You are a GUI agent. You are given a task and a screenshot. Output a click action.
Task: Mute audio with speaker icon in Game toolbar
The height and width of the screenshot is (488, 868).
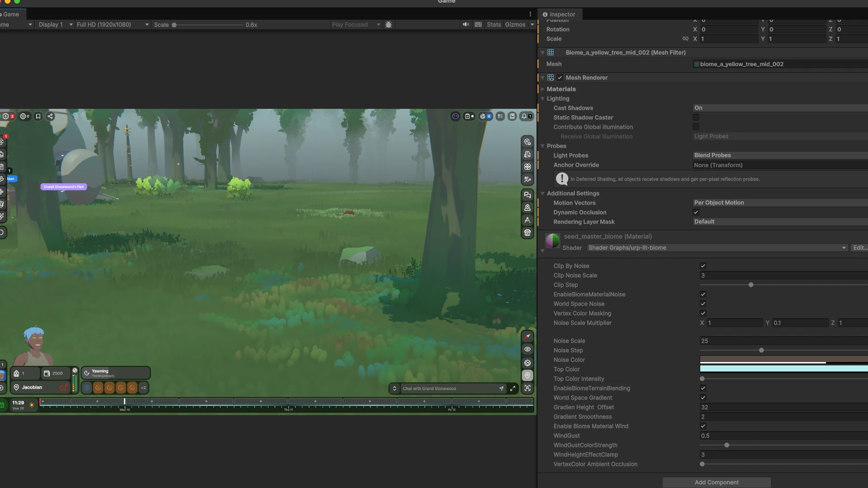coord(466,24)
